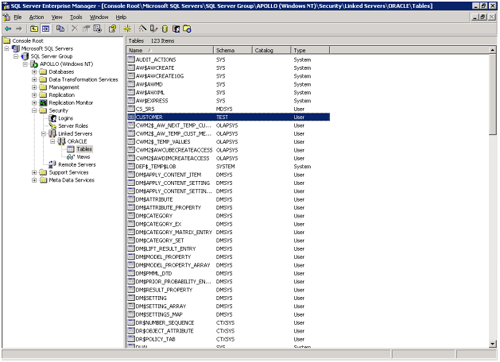The image size is (500, 362).
Task: Go up one level with folder icon
Action: (x=34, y=29)
